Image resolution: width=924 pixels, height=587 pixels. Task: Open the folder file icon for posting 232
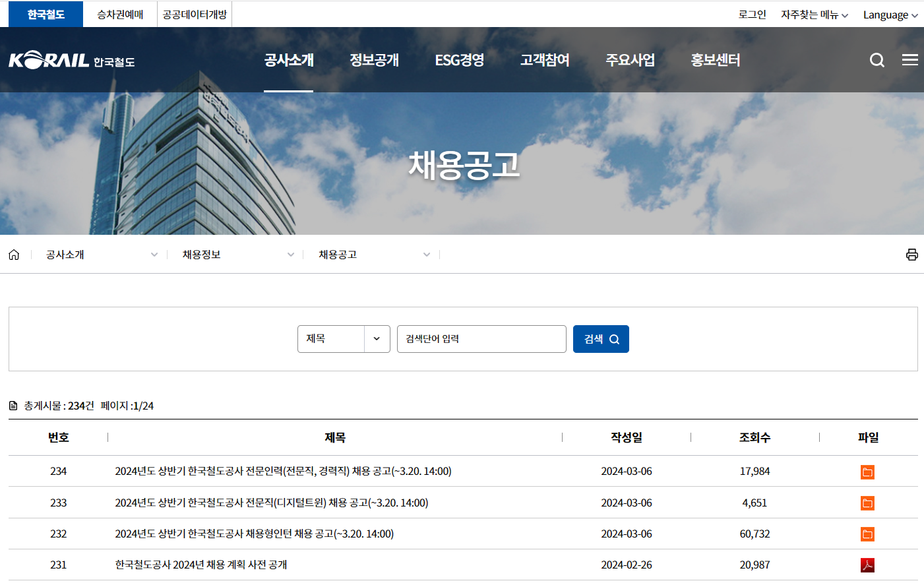867,534
